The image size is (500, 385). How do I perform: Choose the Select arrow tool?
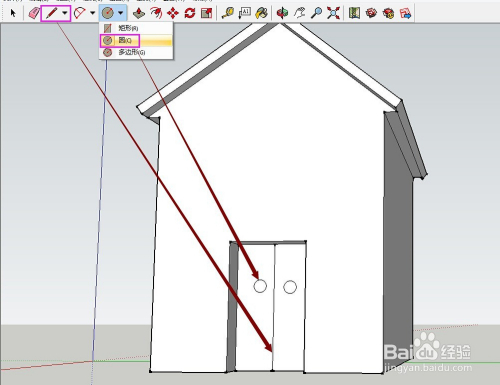(x=13, y=13)
